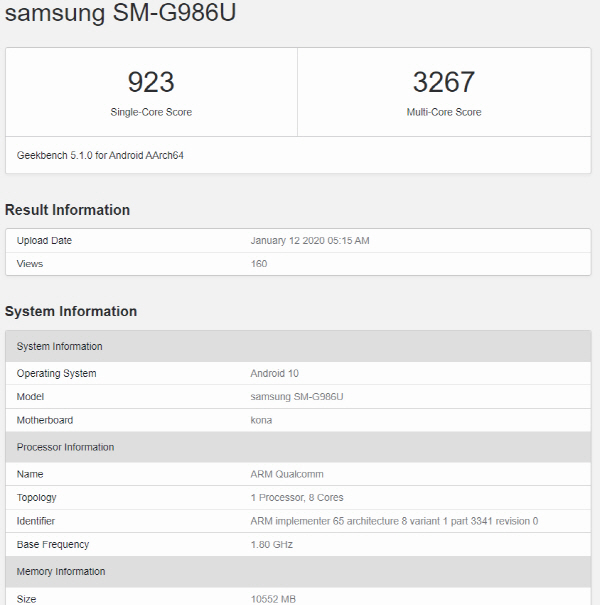Select the 10552 MB memory value
The width and height of the screenshot is (600, 605).
click(x=273, y=599)
